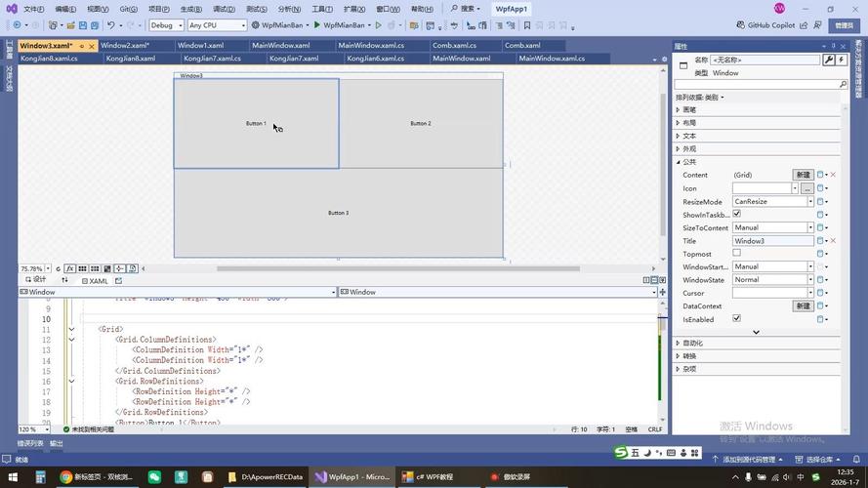Click the green Start debugging arrow for WpfMianBan
Screen dimensions: 868x488
pos(317,25)
